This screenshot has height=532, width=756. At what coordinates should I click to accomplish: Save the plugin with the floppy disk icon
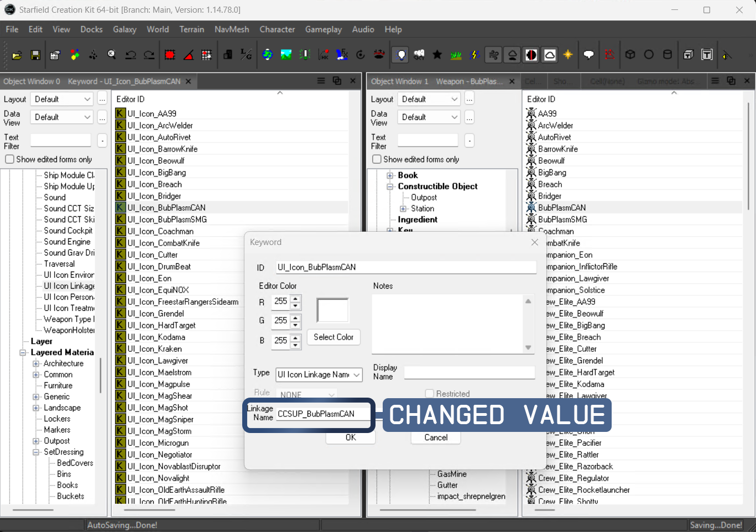(x=35, y=55)
